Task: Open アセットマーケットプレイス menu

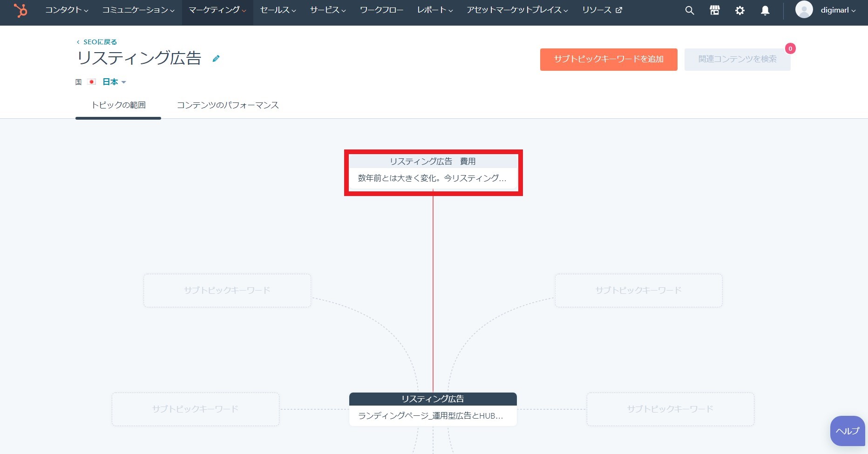Action: point(517,10)
